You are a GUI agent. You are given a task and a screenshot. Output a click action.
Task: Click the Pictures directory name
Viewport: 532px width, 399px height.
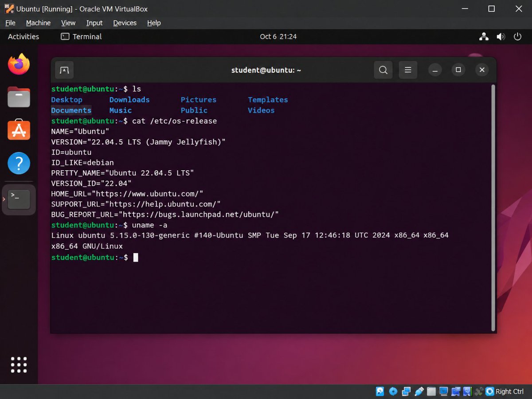199,100
